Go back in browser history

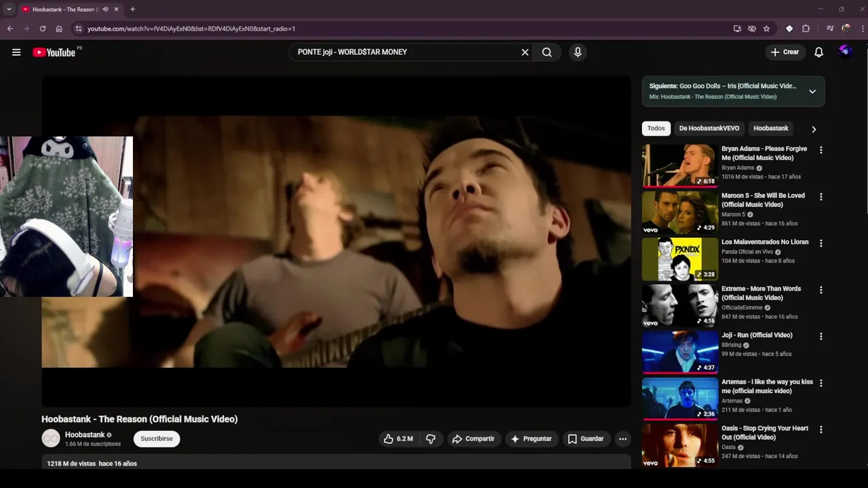(10, 28)
